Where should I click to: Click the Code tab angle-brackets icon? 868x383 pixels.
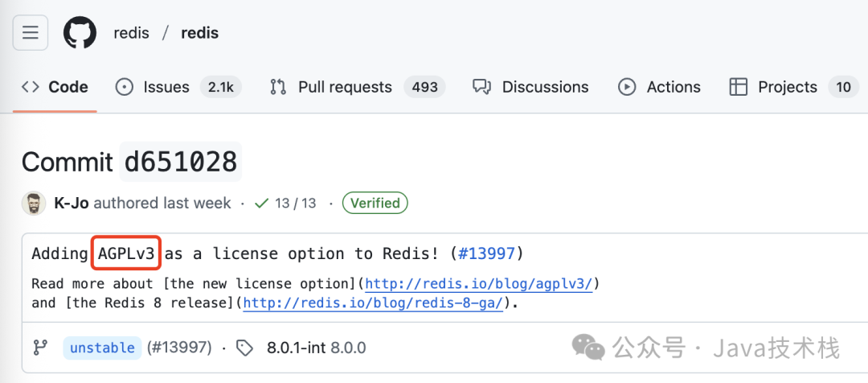pyautogui.click(x=31, y=87)
